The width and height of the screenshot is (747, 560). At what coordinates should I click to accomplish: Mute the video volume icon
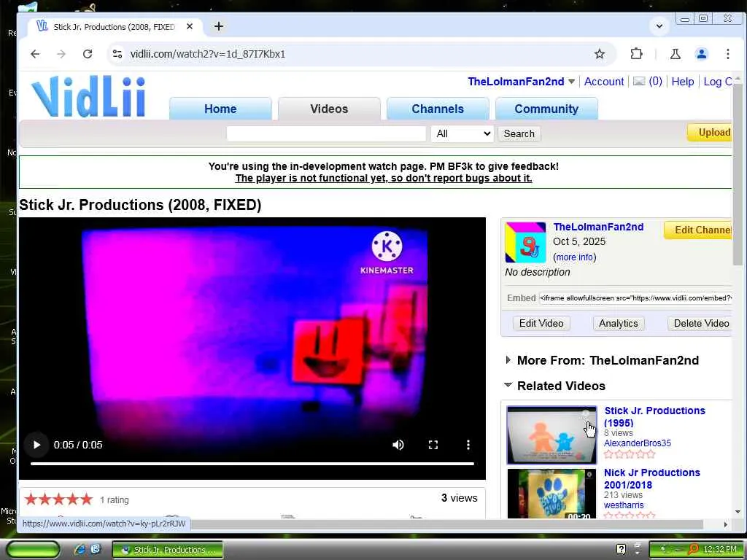[x=398, y=445]
